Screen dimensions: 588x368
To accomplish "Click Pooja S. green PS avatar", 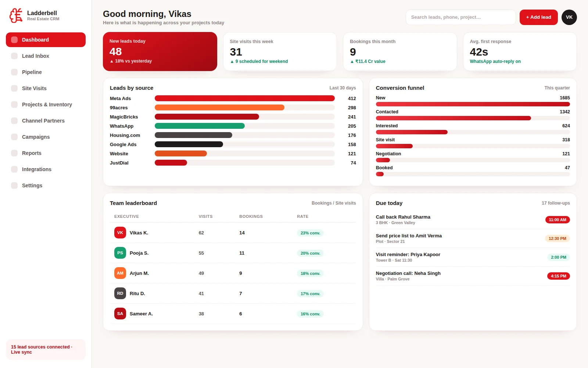I will tap(120, 253).
